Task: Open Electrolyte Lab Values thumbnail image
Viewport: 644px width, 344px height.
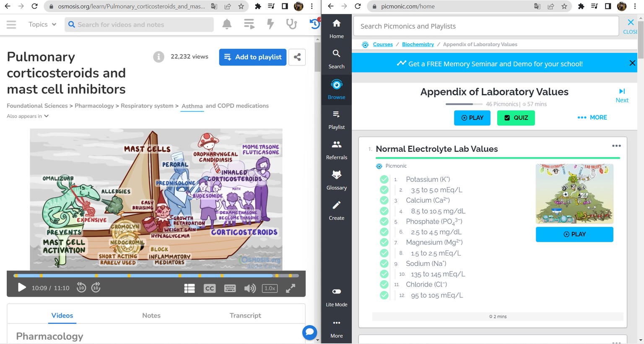Action: 574,193
